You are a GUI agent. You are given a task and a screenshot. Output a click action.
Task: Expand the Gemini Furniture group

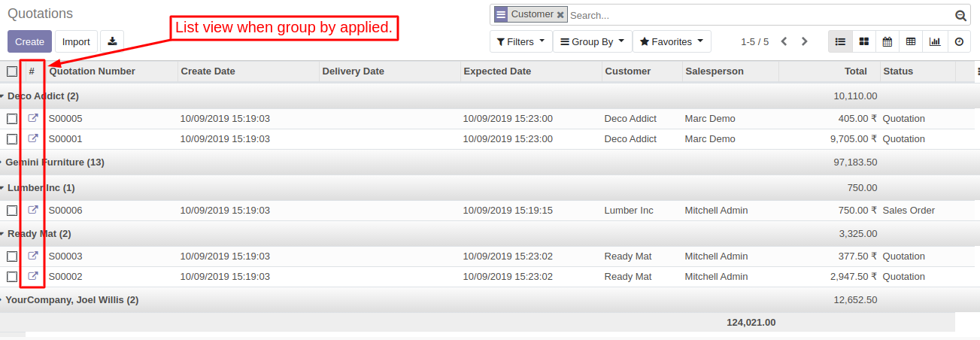pyautogui.click(x=54, y=162)
